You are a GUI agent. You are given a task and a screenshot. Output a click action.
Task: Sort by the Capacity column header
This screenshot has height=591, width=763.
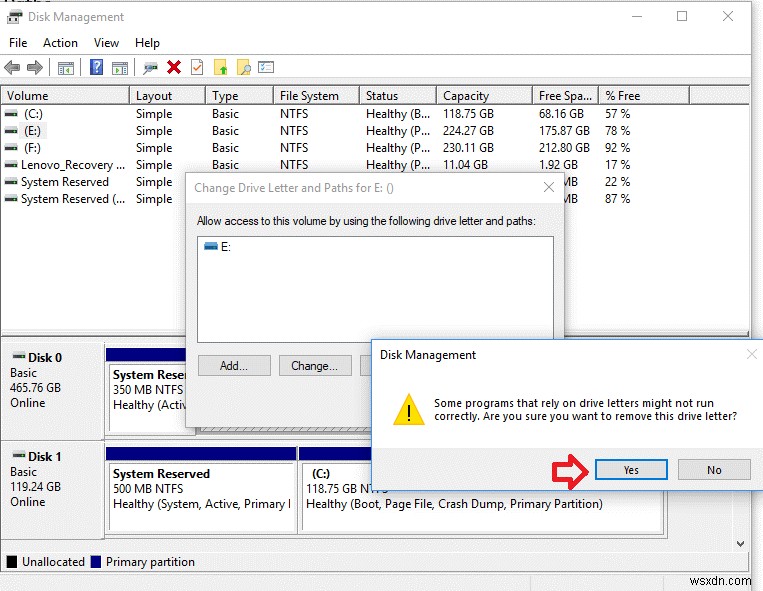click(484, 96)
